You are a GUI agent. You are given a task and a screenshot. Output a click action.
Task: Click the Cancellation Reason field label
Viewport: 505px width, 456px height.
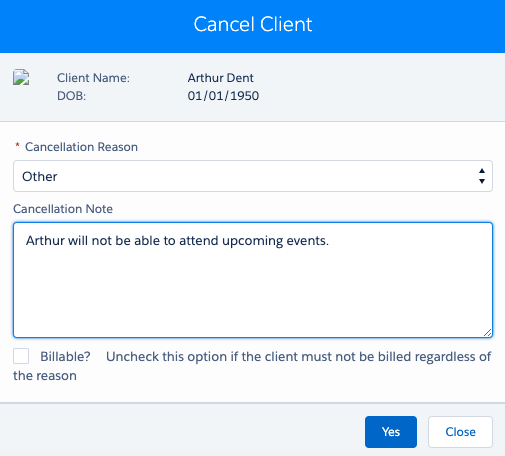click(x=81, y=147)
